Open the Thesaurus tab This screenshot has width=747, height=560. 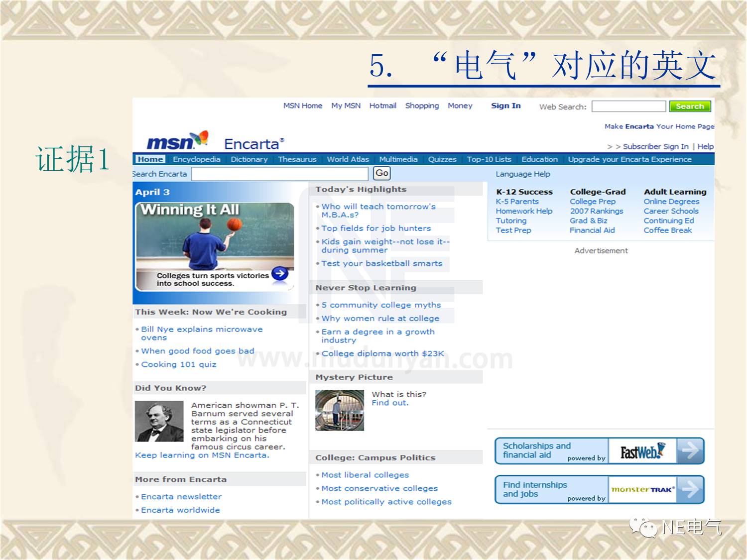[x=297, y=159]
